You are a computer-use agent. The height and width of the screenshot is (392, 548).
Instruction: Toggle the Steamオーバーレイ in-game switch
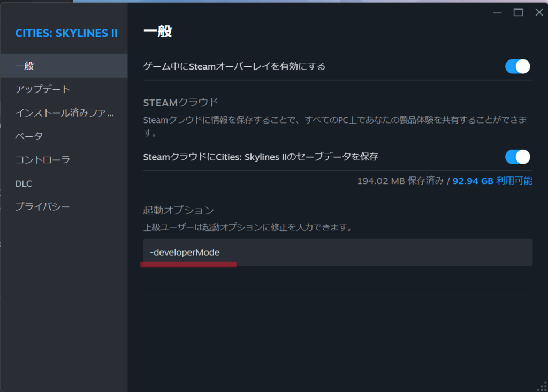[517, 66]
